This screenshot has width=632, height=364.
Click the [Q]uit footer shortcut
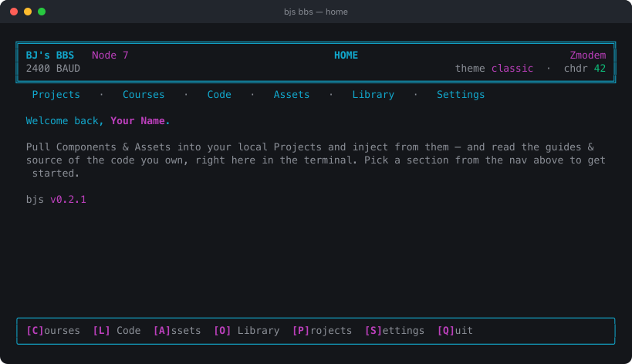pos(455,331)
